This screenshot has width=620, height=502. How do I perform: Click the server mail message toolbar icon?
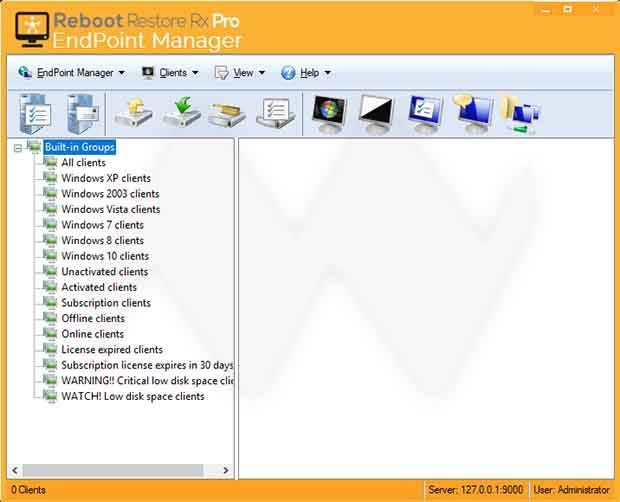click(82, 114)
